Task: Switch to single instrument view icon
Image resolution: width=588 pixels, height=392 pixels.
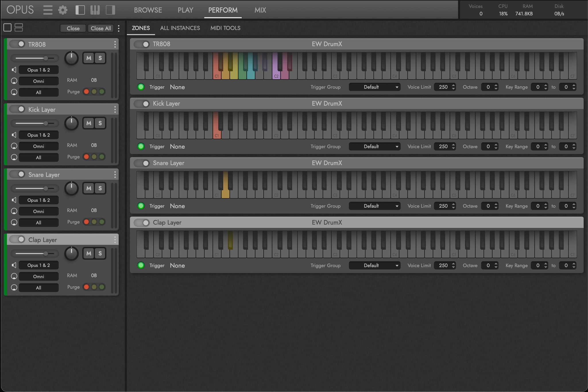Action: coord(7,28)
